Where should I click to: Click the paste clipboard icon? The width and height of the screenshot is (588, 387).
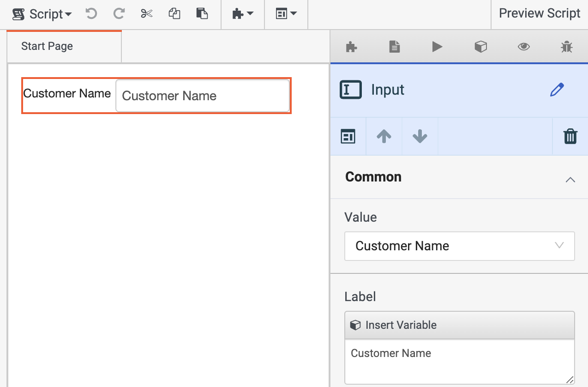tap(202, 14)
